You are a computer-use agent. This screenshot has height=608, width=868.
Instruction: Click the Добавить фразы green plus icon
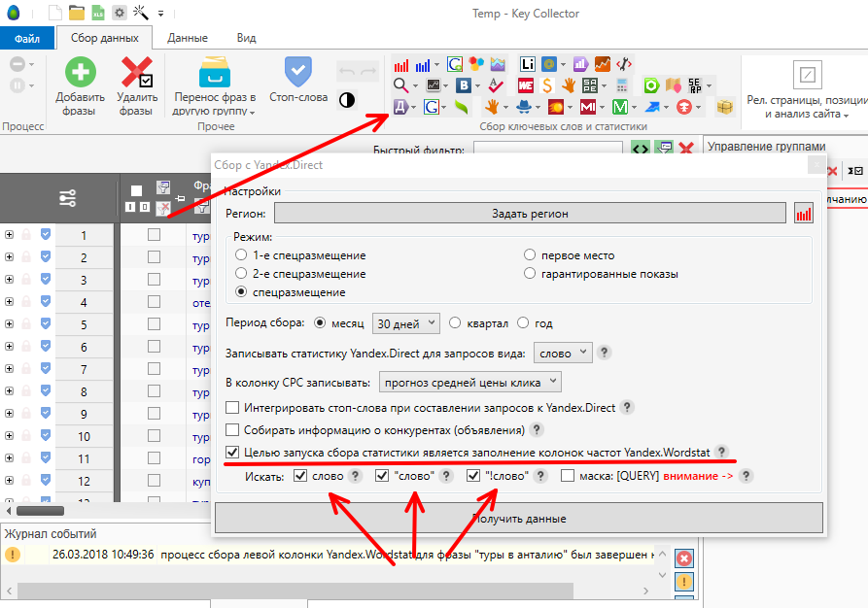pyautogui.click(x=81, y=74)
